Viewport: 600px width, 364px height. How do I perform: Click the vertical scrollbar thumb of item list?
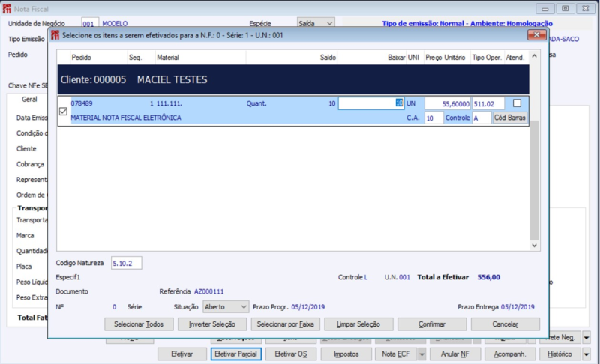point(535,180)
